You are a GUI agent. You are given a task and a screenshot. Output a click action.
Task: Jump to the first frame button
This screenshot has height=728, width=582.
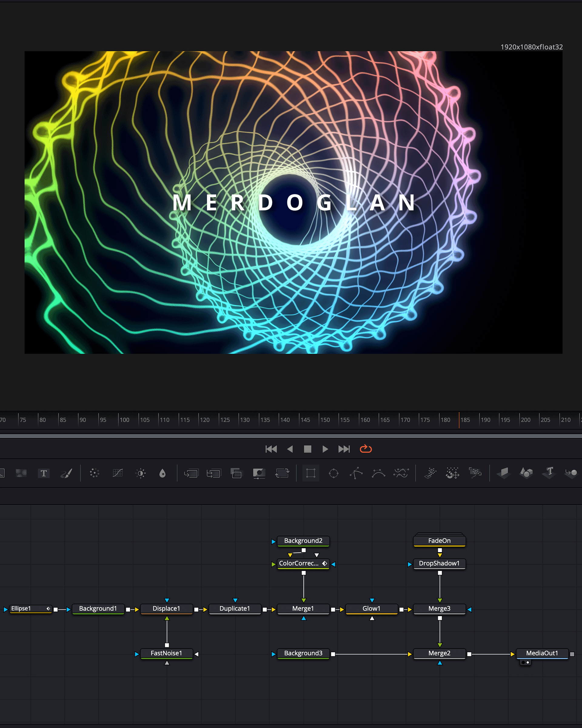271,449
